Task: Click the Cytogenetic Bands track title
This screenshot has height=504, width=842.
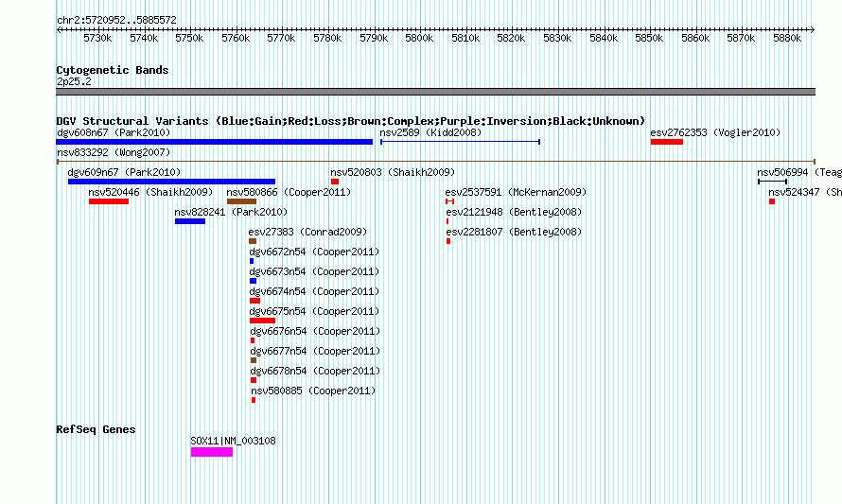Action: point(113,70)
